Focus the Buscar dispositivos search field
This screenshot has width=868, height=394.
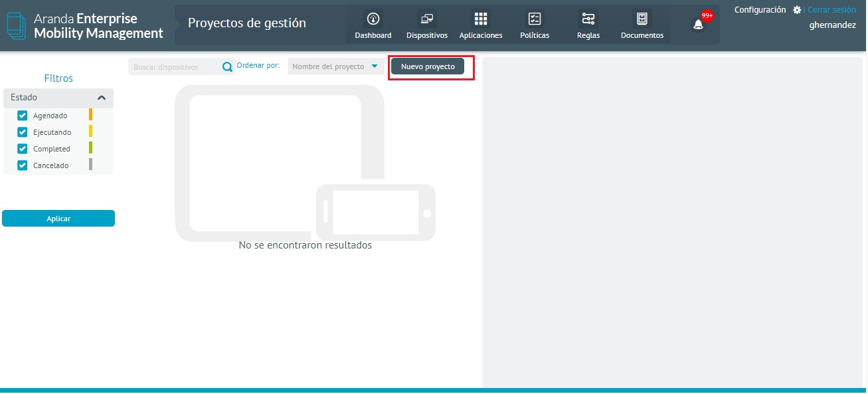pyautogui.click(x=175, y=67)
